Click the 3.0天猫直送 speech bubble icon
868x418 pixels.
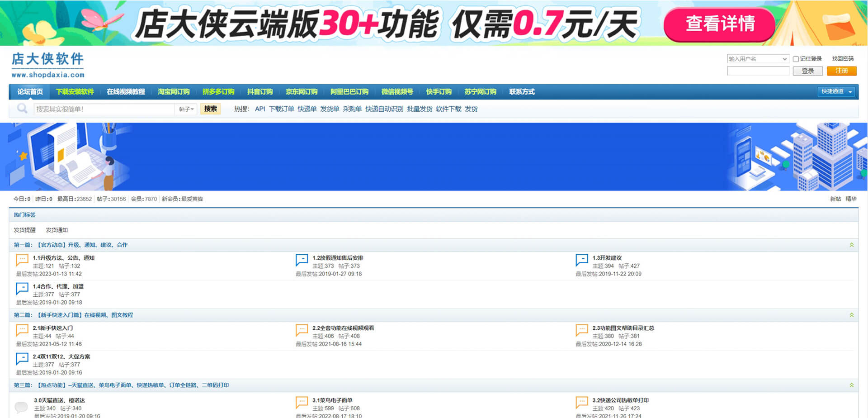pyautogui.click(x=21, y=406)
